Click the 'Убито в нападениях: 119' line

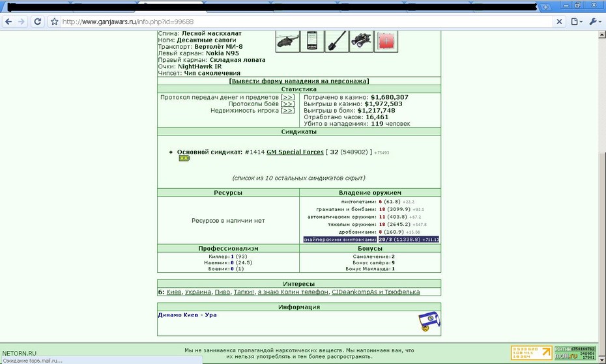tap(357, 124)
